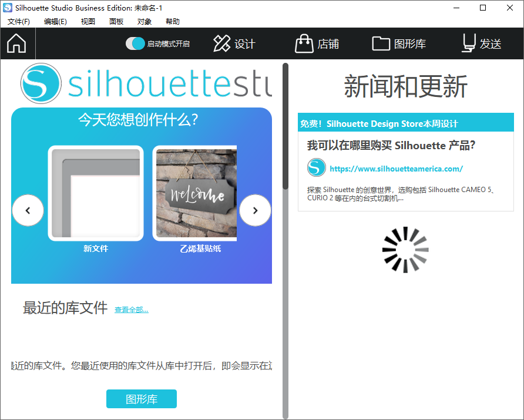The width and height of the screenshot is (524, 420).
Task: Click the Silhouette logo icon beside the news link
Action: 317,167
